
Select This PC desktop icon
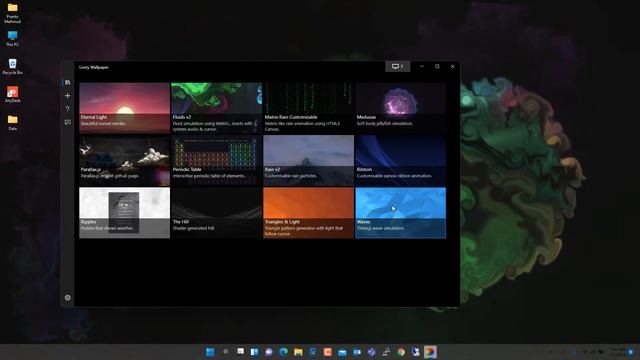[x=13, y=39]
